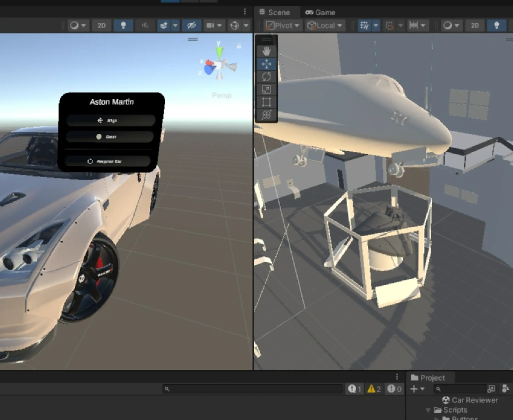The width and height of the screenshot is (513, 420).
Task: Toggle 2D view mode in right Scene view
Action: point(474,25)
